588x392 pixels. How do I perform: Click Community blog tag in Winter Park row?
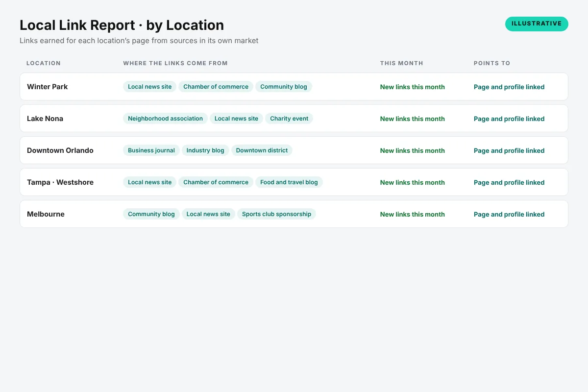(x=284, y=87)
